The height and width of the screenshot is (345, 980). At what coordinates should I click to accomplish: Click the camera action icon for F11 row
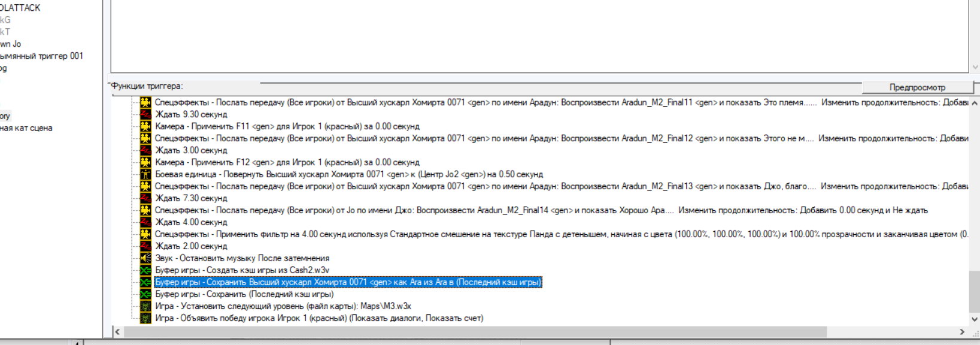pos(145,126)
